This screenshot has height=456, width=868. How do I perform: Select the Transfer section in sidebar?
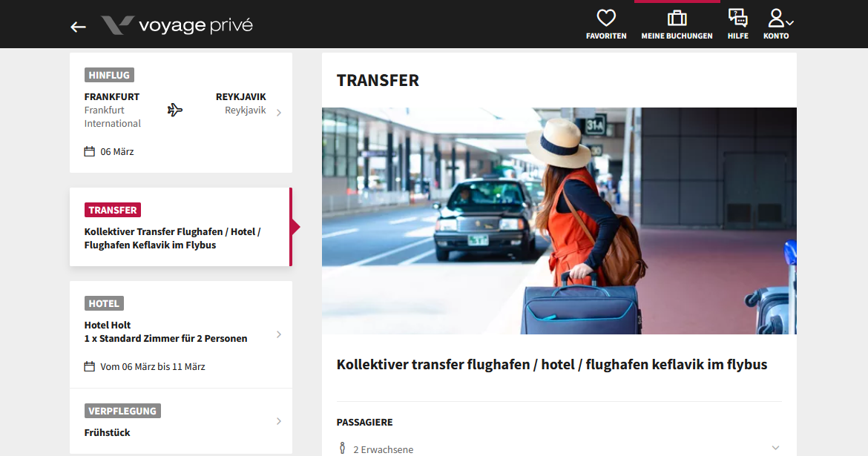(x=180, y=227)
